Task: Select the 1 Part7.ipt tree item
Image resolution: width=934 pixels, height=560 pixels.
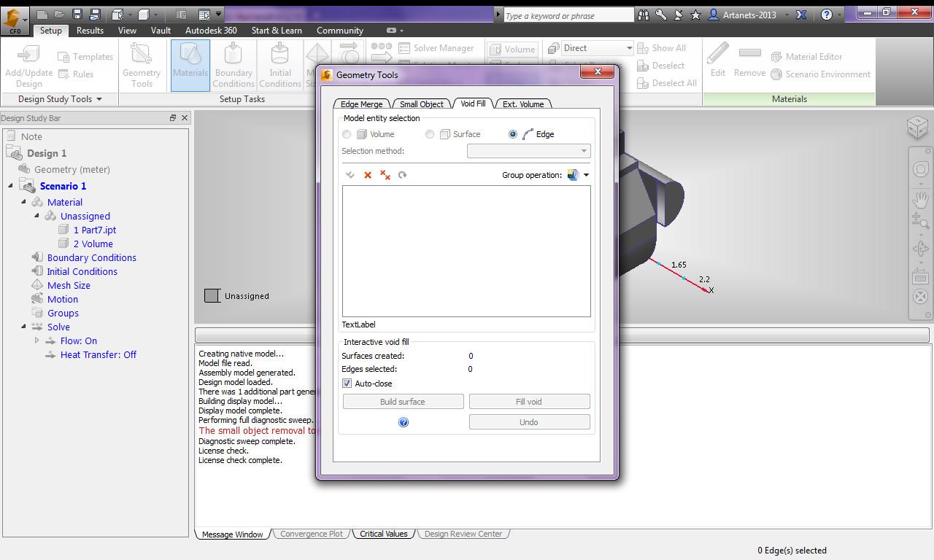Action: 95,230
